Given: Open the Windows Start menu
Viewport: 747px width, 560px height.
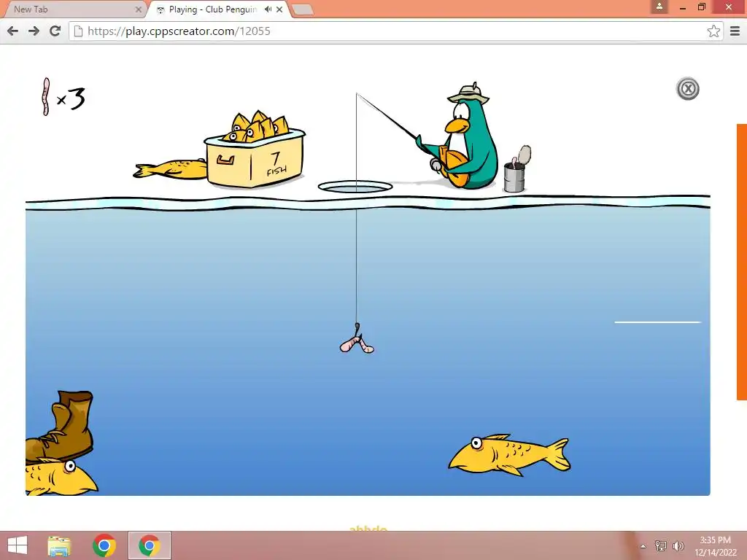Looking at the screenshot, I should pyautogui.click(x=18, y=545).
